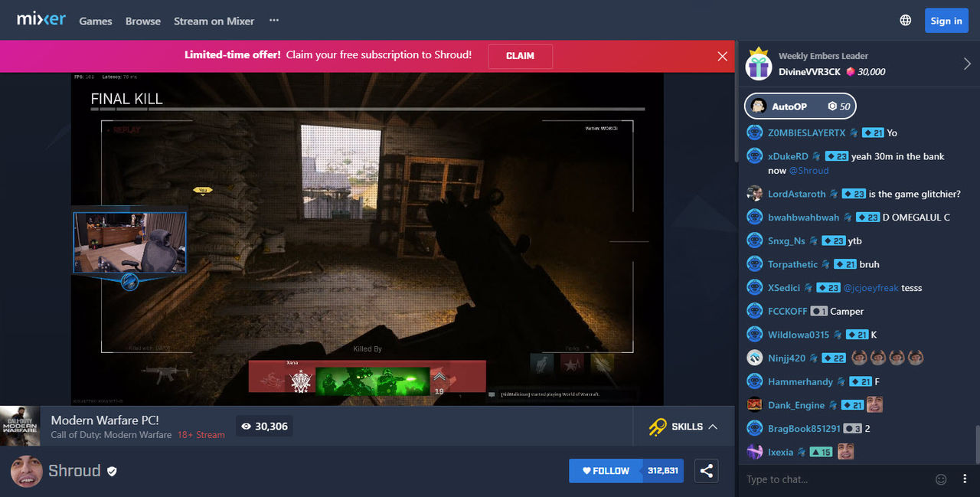Click the 312,831 follower count
Screen dimensions: 980x497
point(662,471)
